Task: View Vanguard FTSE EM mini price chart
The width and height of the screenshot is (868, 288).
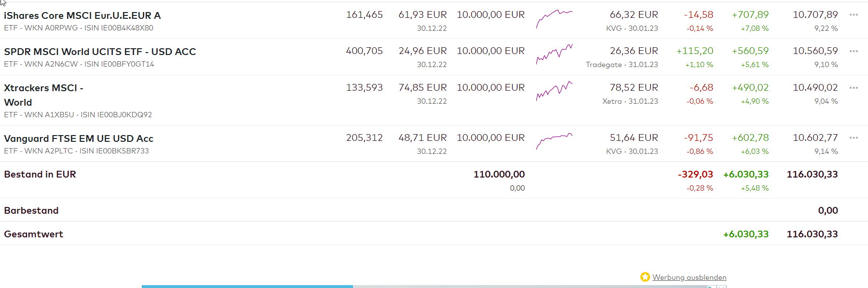Action: pyautogui.click(x=554, y=141)
